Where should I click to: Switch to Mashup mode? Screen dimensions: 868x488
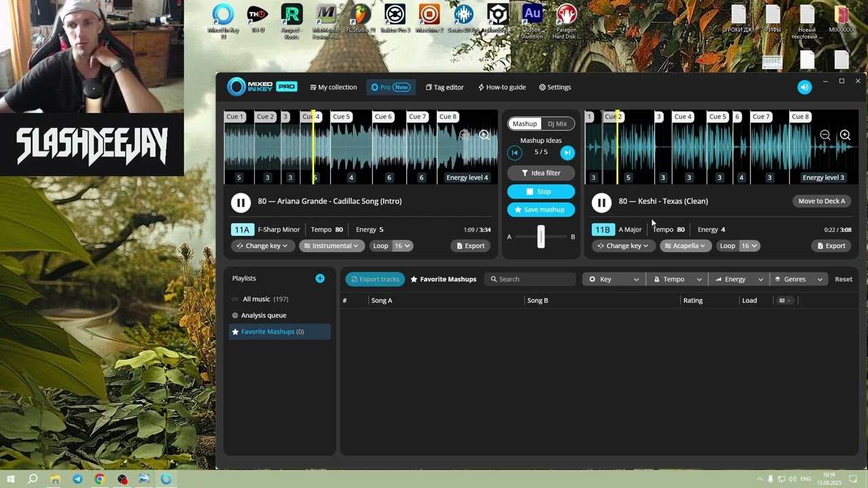(524, 123)
